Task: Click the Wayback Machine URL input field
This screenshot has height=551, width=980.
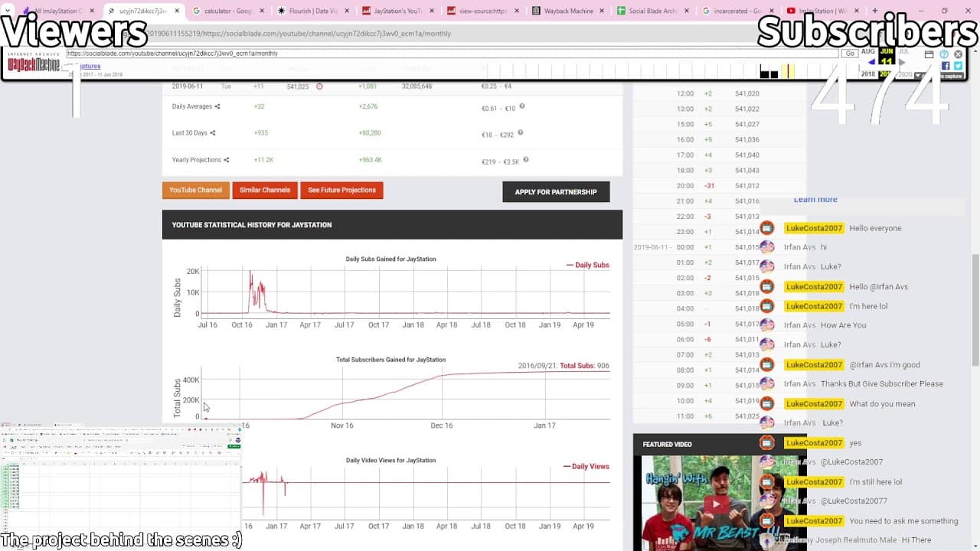Action: pos(452,54)
